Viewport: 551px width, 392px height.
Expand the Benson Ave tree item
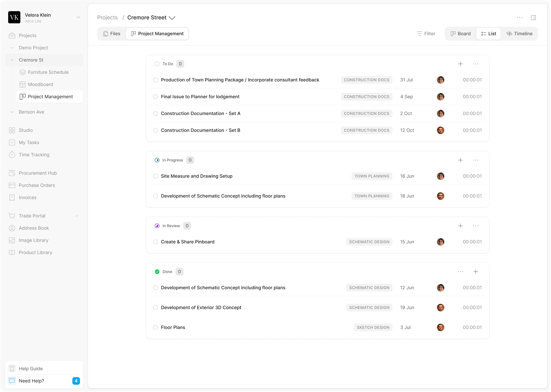12,112
